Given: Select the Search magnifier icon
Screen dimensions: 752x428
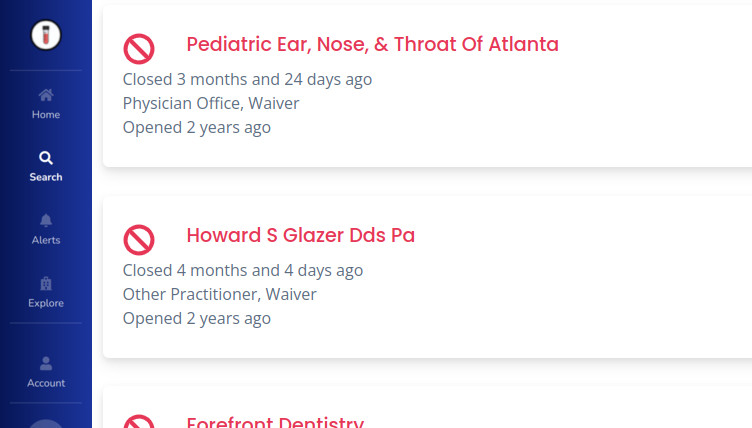Looking at the screenshot, I should [x=46, y=158].
